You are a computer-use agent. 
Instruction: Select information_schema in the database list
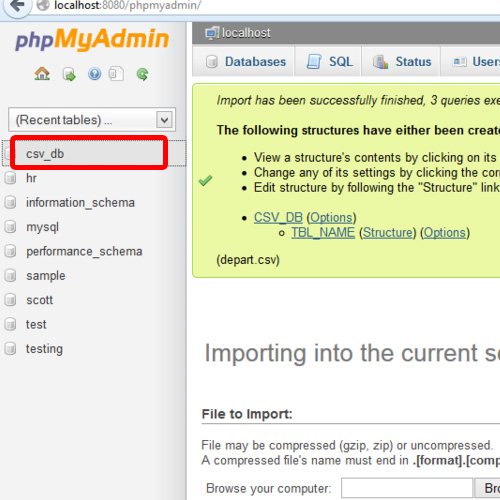80,202
